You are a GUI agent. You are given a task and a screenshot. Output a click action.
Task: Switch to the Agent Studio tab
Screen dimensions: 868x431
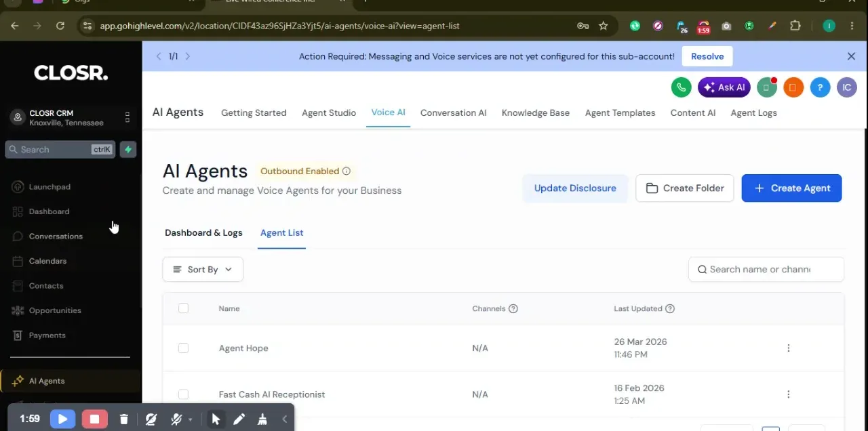click(x=329, y=113)
